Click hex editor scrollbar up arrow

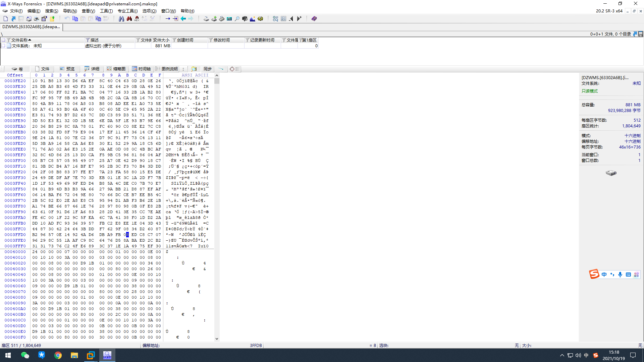(x=217, y=75)
